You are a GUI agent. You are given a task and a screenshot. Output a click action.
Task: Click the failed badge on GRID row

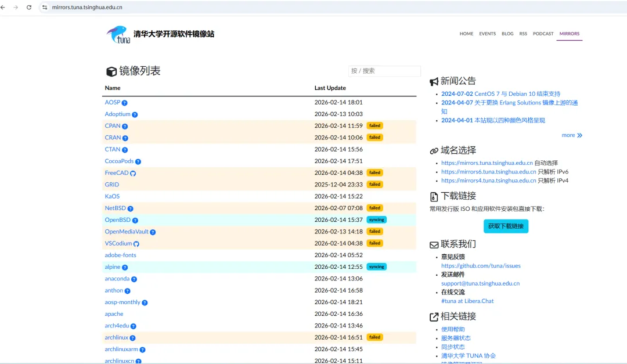[x=374, y=185]
